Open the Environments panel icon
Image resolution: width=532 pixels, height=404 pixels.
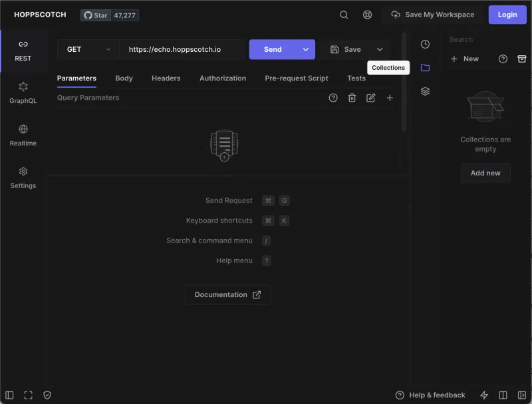425,91
